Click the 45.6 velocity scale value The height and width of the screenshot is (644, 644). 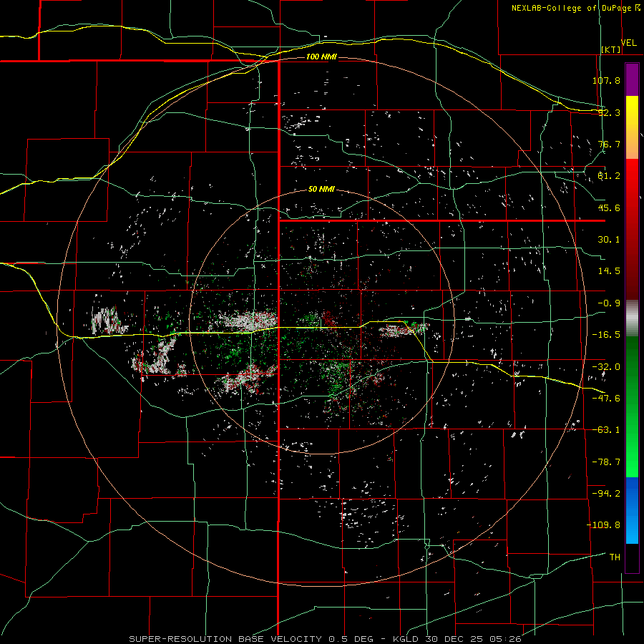609,208
